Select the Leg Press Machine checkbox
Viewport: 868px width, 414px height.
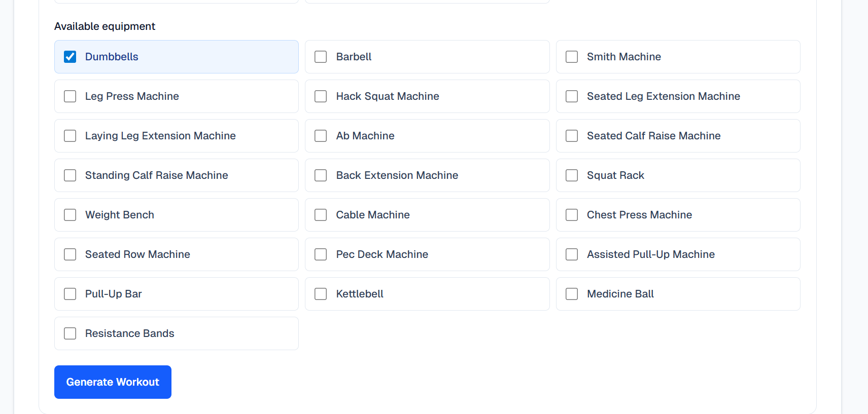click(x=70, y=96)
